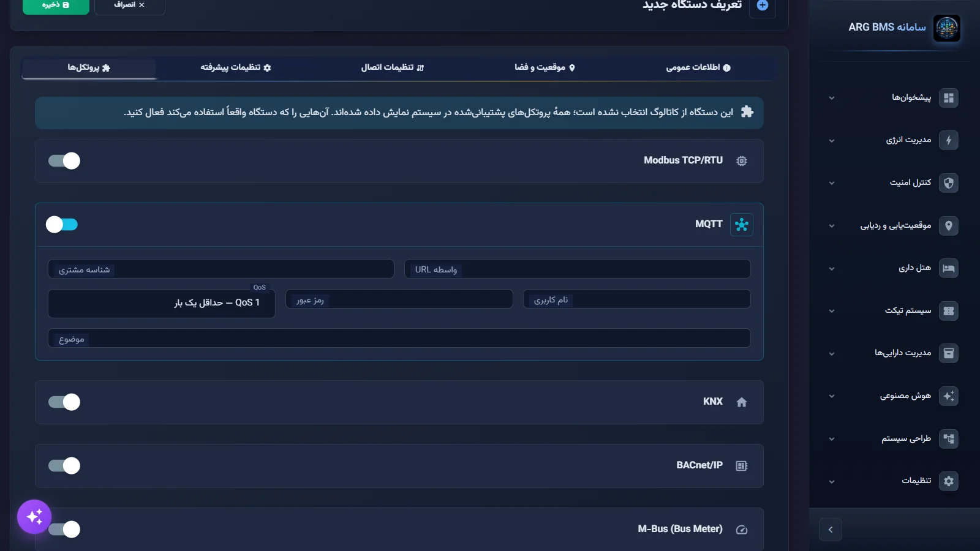Image resolution: width=980 pixels, height=551 pixels.
Task: Expand the مدیریت دارایی‌ها menu chevron
Action: [831, 354]
